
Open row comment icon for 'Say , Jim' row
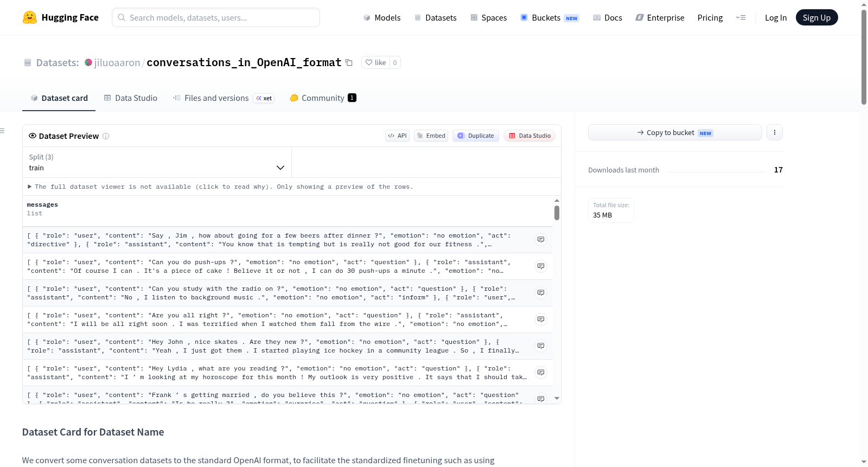pos(541,240)
